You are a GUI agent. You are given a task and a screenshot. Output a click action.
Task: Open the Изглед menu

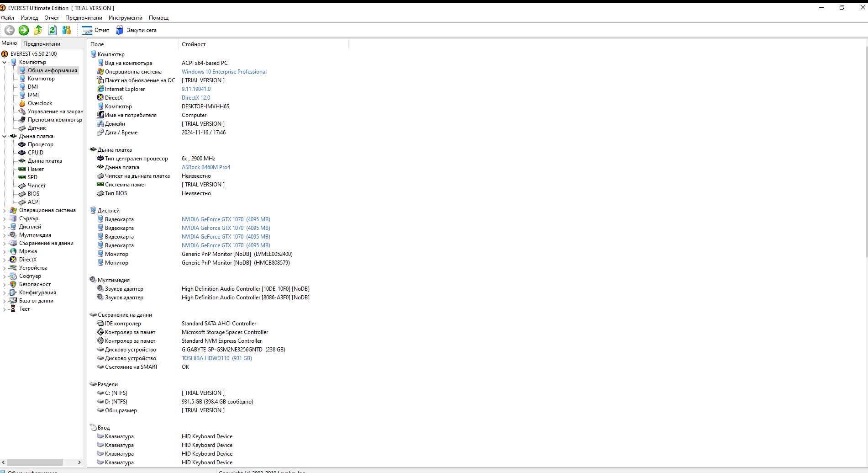point(29,18)
